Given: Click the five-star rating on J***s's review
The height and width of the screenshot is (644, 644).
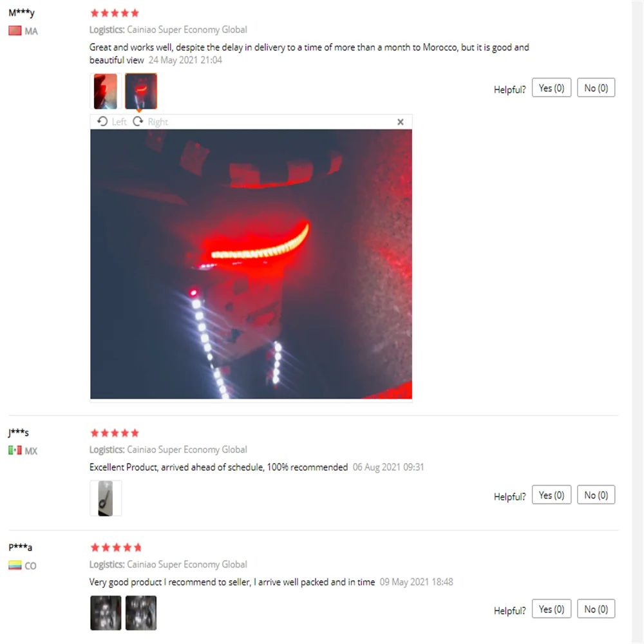Looking at the screenshot, I should click(115, 433).
